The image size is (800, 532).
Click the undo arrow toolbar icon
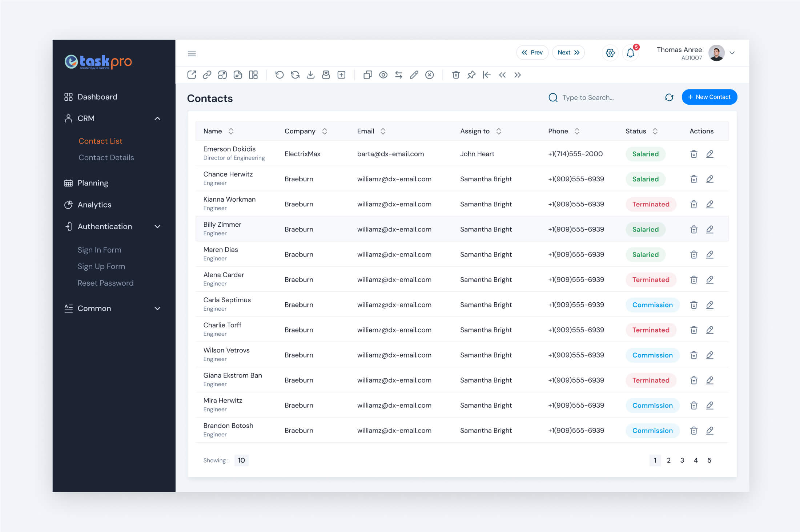pyautogui.click(x=279, y=75)
